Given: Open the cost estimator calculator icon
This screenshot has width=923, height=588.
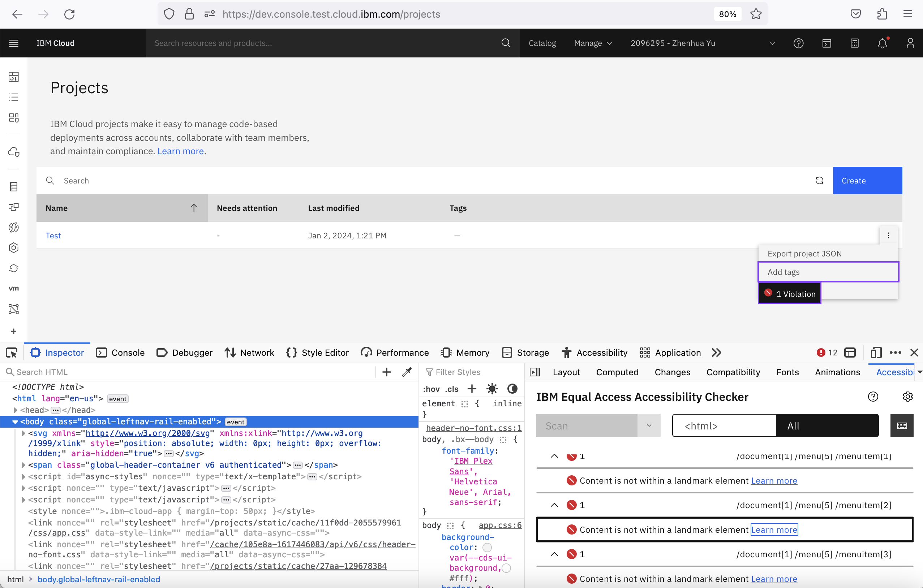Looking at the screenshot, I should coord(855,43).
